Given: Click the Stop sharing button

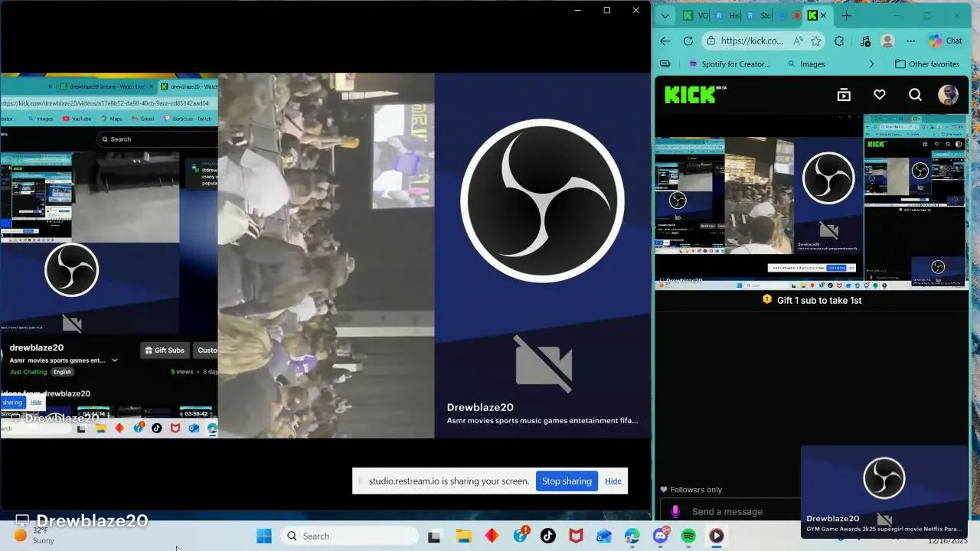Looking at the screenshot, I should [x=567, y=481].
